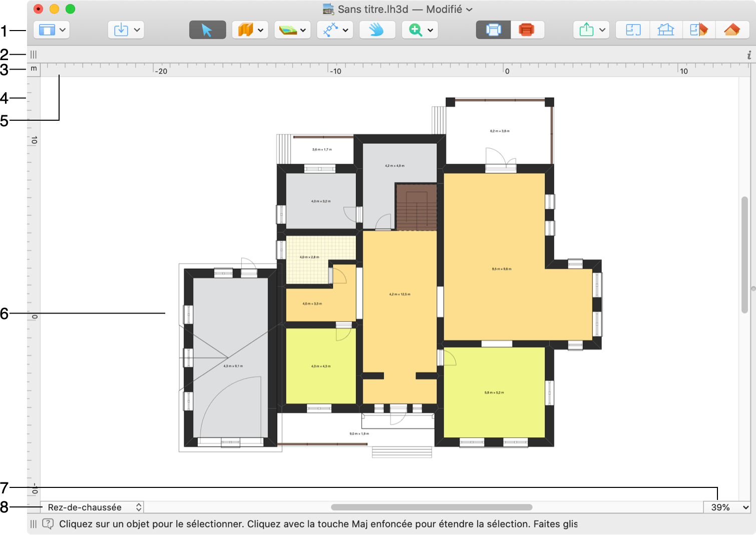Viewport: 756px width, 535px height.
Task: Click the balcony label '3,6 m x 1,7 m'
Action: pyautogui.click(x=322, y=149)
